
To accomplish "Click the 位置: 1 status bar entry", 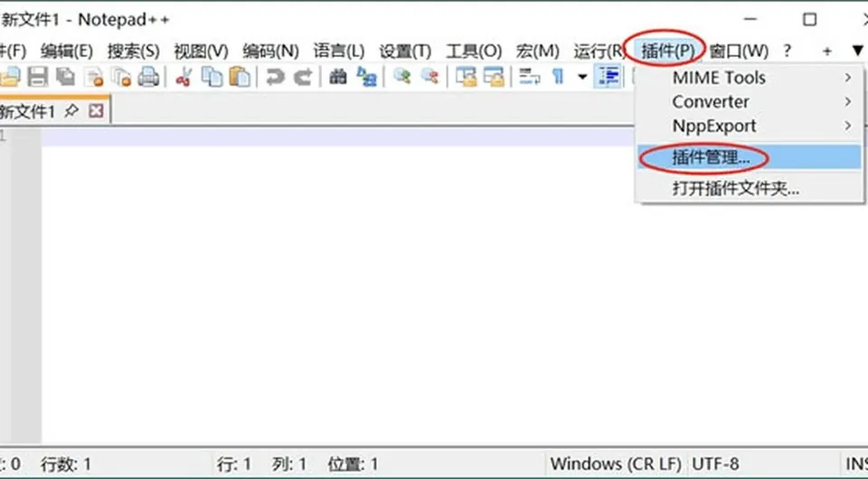I will pos(354,464).
